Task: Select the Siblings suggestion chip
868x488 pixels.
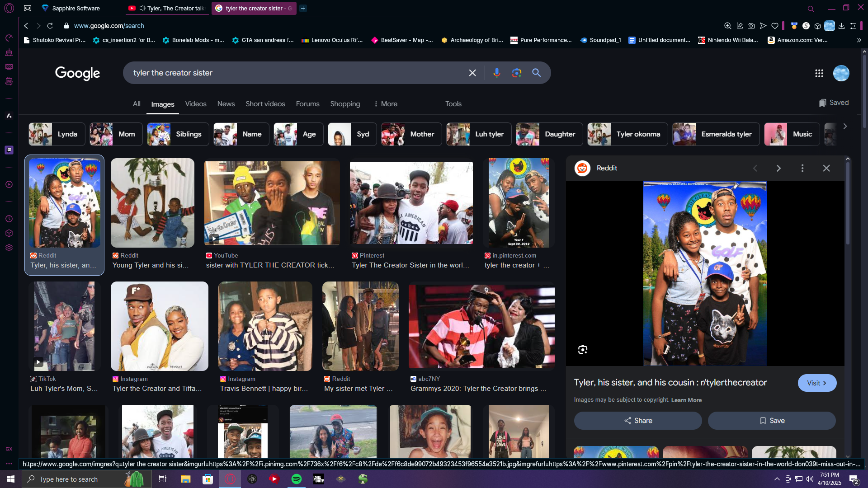Action: pos(178,134)
